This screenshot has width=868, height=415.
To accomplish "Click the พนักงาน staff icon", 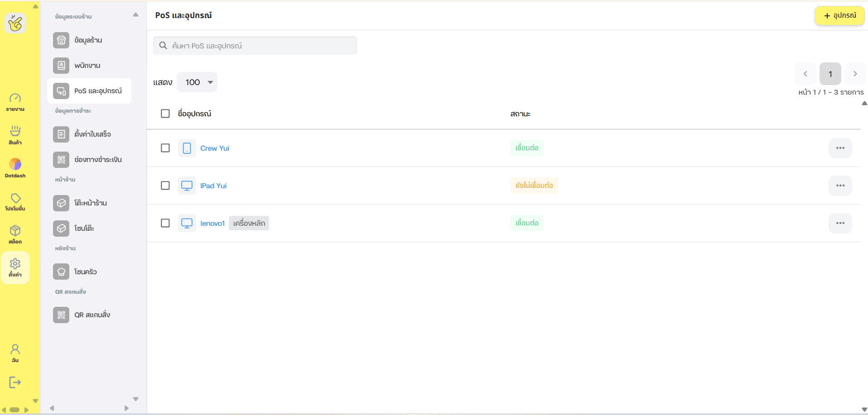I will (61, 66).
